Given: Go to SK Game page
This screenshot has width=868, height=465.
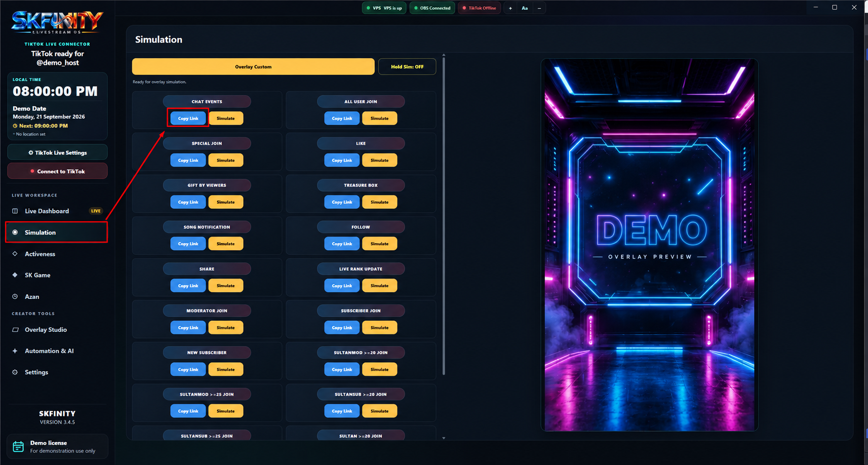Looking at the screenshot, I should 57,275.
